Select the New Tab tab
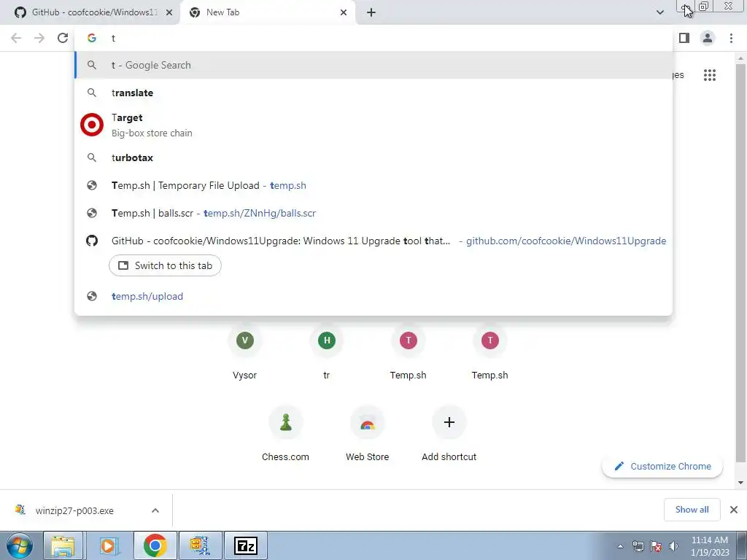 pos(267,12)
